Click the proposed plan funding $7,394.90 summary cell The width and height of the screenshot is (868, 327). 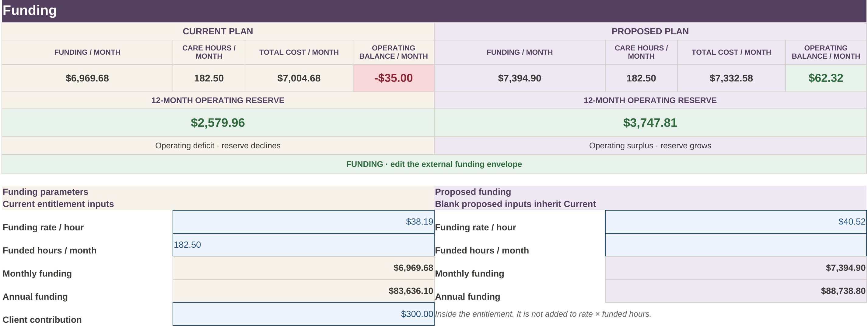pos(520,78)
